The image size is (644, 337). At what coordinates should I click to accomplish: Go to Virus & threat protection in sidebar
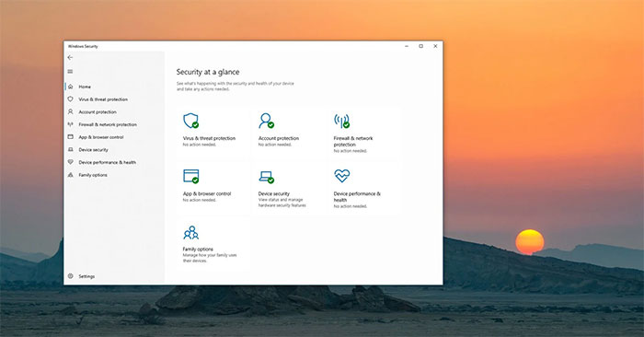pos(103,99)
